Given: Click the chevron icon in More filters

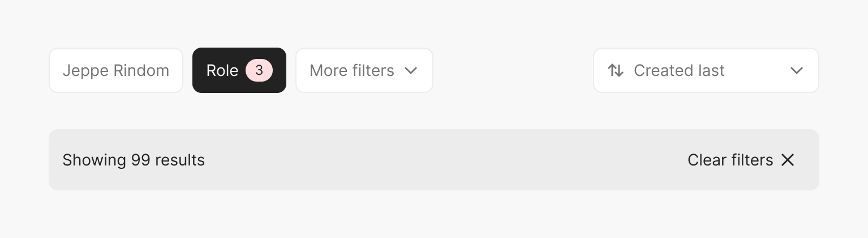Looking at the screenshot, I should (411, 70).
